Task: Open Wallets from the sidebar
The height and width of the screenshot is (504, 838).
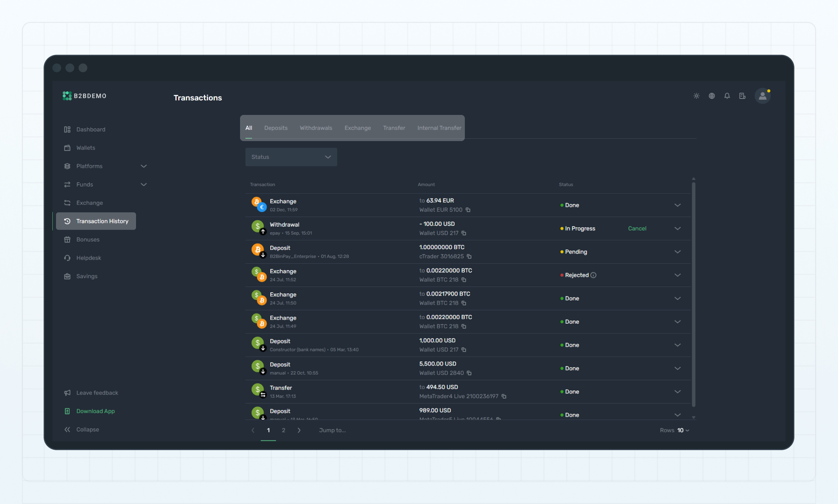Action: tap(85, 148)
